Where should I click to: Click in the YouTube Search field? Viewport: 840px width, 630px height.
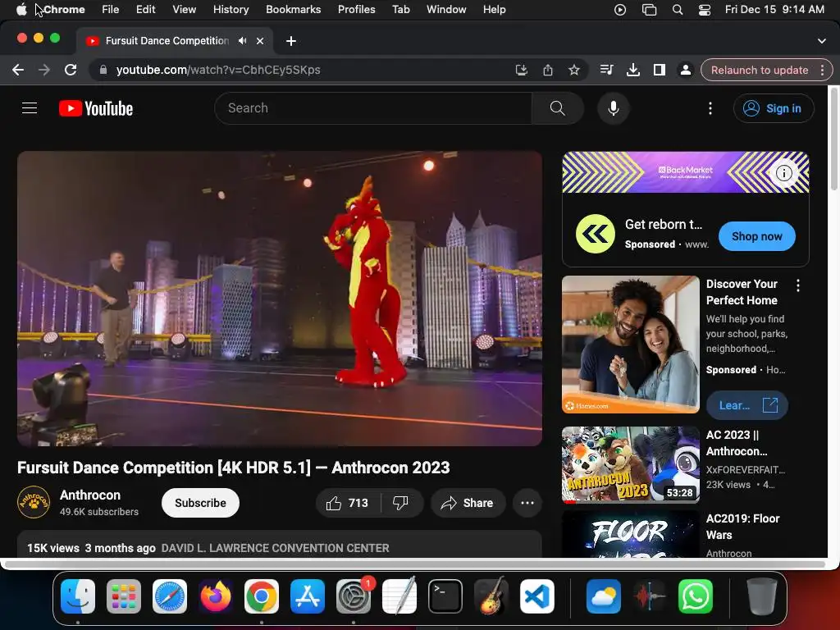373,108
